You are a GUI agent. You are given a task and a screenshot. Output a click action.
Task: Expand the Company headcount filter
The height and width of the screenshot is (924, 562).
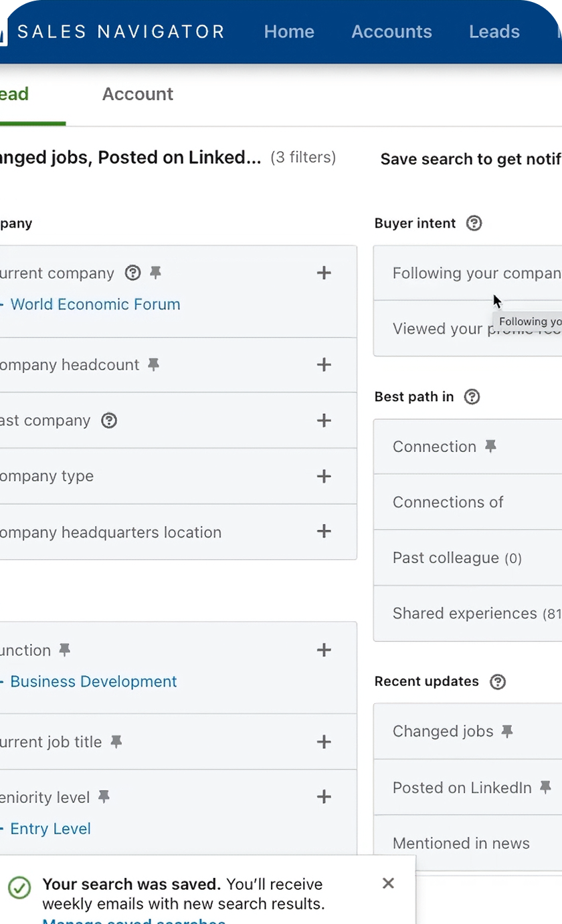324,364
